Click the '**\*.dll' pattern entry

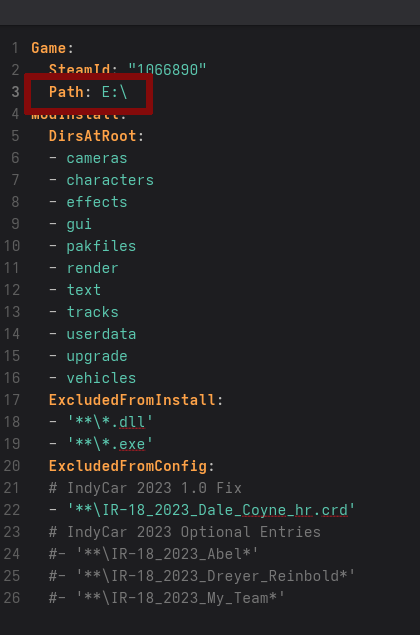(x=110, y=422)
